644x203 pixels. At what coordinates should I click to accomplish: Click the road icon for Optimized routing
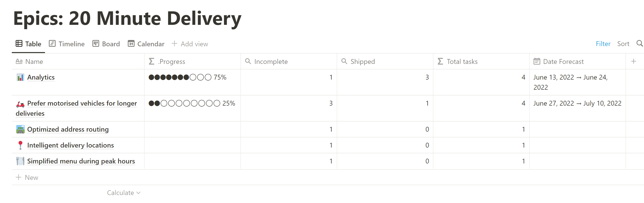click(x=20, y=129)
